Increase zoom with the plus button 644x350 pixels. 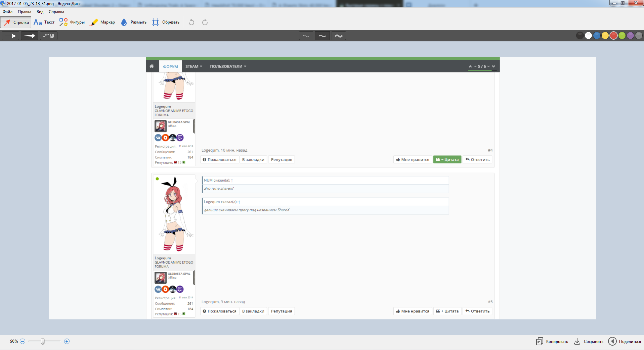67,341
